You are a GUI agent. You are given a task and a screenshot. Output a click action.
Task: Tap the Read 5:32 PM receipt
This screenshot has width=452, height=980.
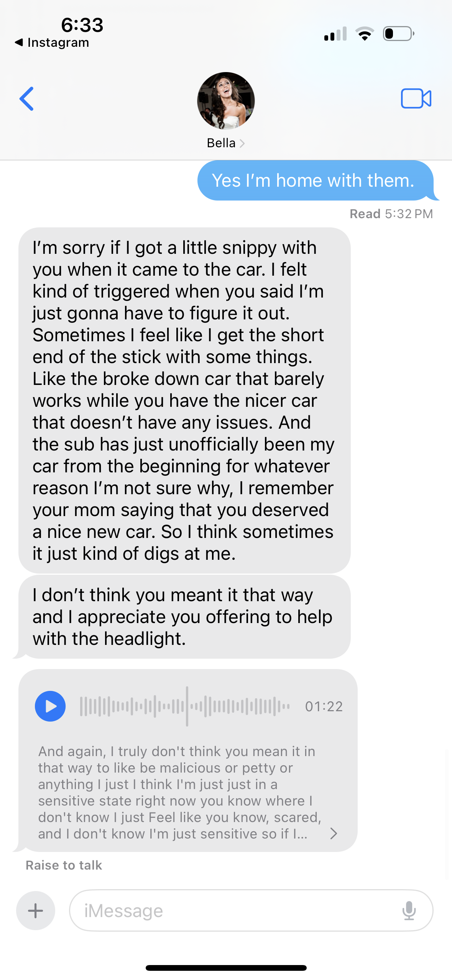click(x=391, y=214)
